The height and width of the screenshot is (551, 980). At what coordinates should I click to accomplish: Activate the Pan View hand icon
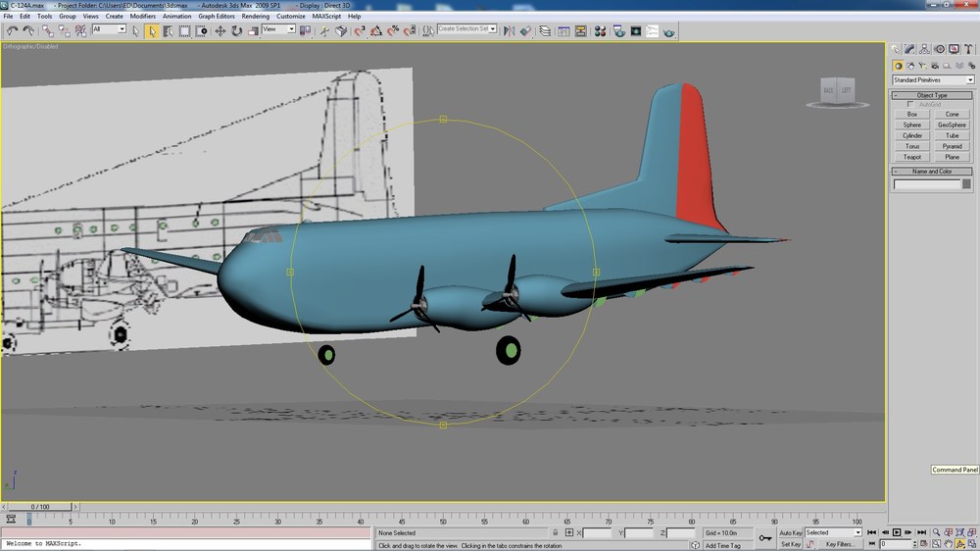tap(948, 544)
